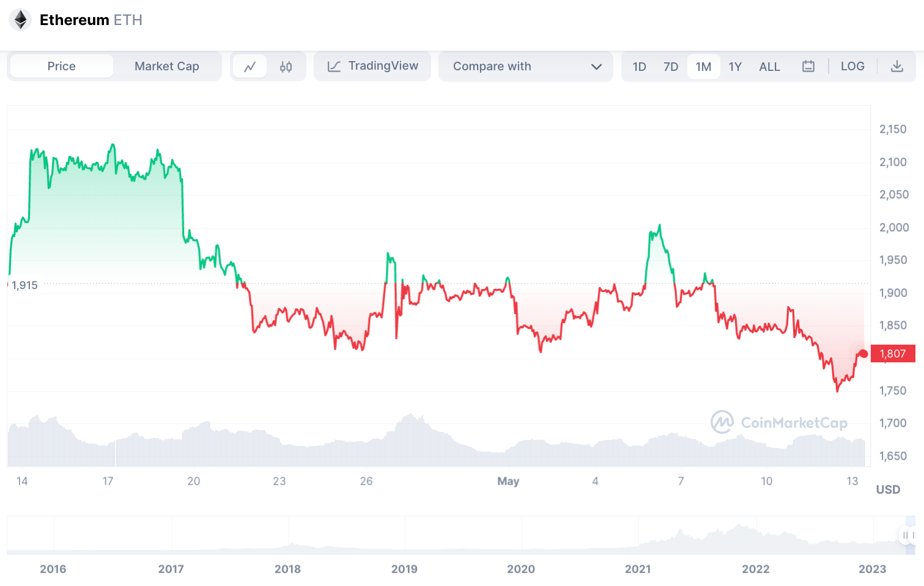The width and height of the screenshot is (924, 586).
Task: Click 2018 on the overview timeline
Action: coord(287,569)
